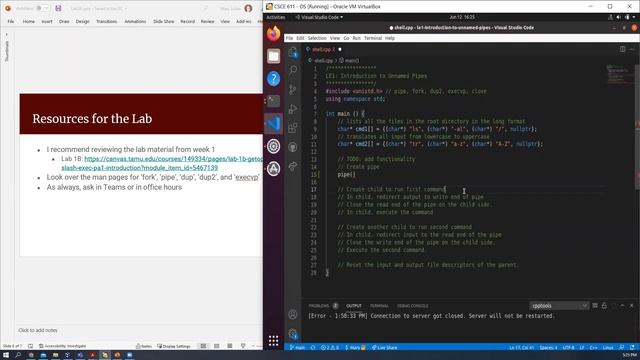Image resolution: width=640 pixels, height=360 pixels.
Task: Click sync changes icon in status bar
Action: pyautogui.click(x=313, y=348)
